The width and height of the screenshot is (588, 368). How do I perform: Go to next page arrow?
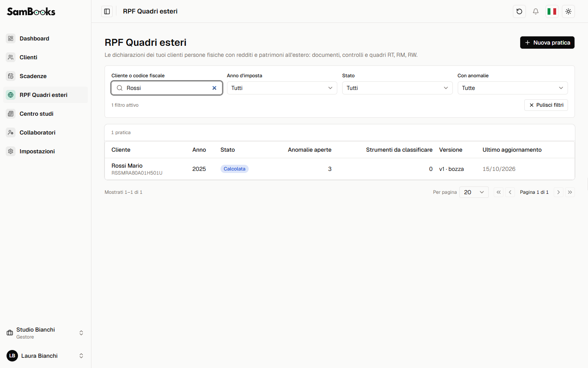[x=559, y=192]
